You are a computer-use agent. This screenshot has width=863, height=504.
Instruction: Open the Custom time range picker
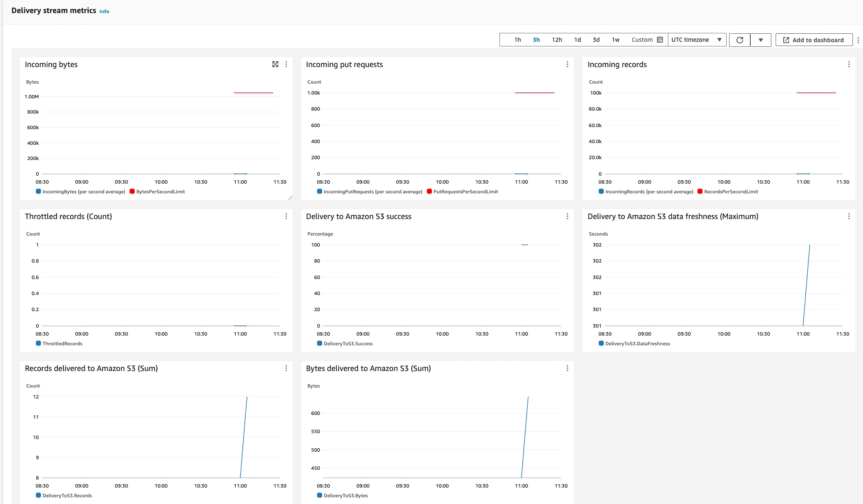(x=647, y=40)
